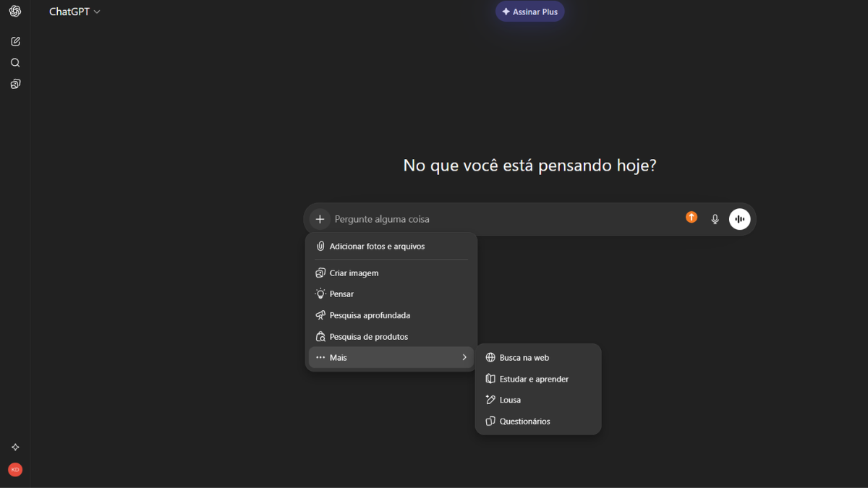Expand the Mais submenu chevron
Viewport: 868px width, 488px height.
tap(464, 357)
